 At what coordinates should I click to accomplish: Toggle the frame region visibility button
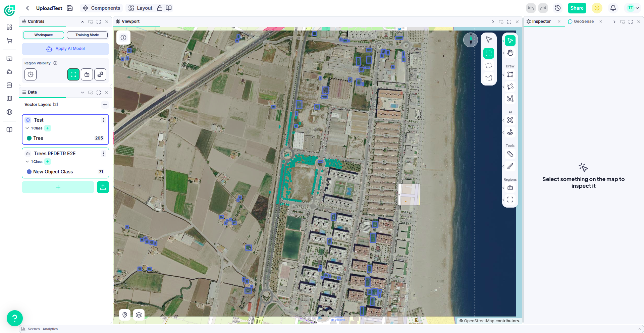[73, 74]
